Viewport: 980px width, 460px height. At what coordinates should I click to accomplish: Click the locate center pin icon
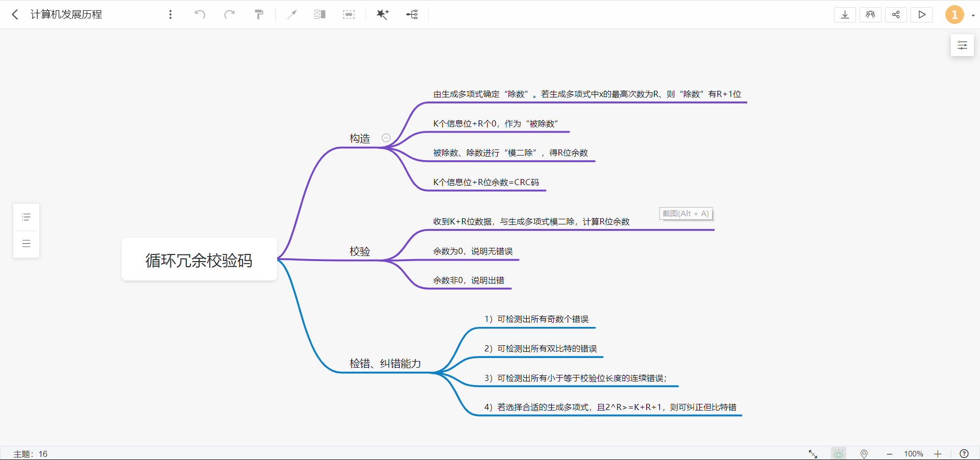864,454
